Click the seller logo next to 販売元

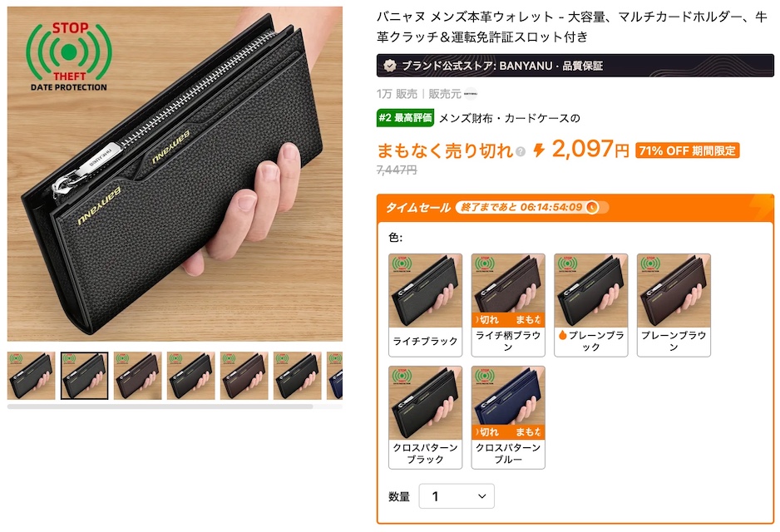471,93
